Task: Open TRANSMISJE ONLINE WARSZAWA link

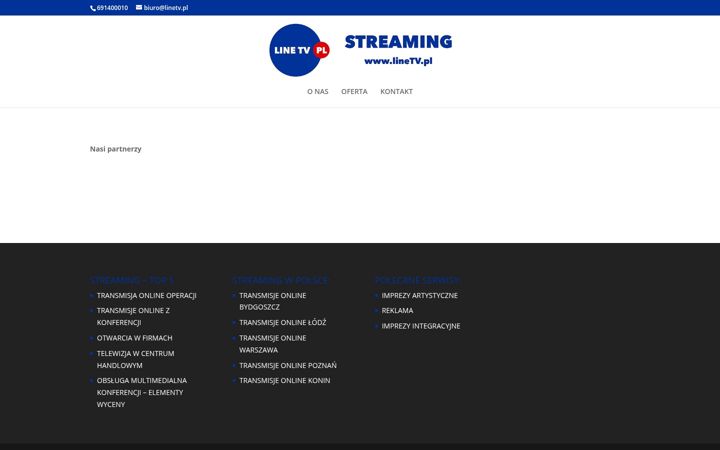Action: [x=273, y=344]
